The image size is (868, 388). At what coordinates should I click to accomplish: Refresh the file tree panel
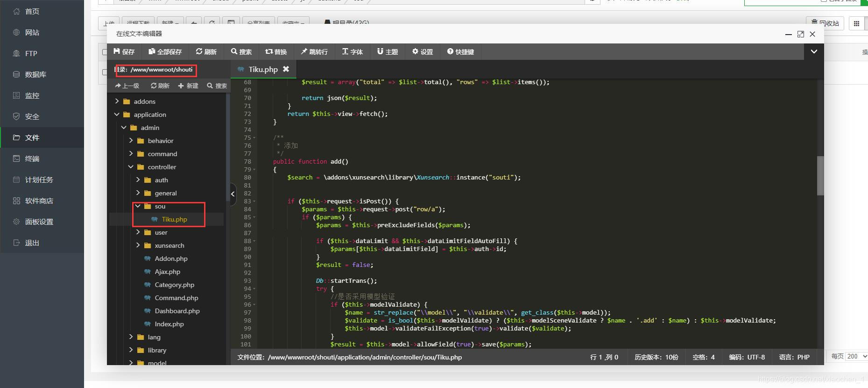point(160,86)
